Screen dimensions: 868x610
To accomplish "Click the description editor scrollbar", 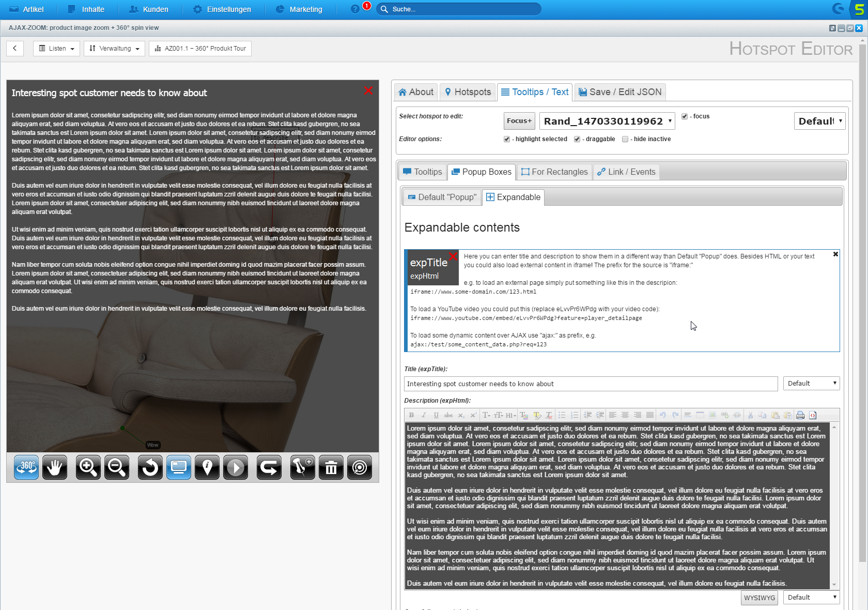I will (x=834, y=506).
